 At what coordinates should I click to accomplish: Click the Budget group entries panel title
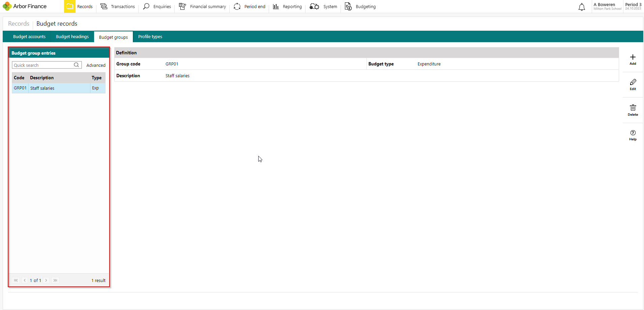pos(33,53)
